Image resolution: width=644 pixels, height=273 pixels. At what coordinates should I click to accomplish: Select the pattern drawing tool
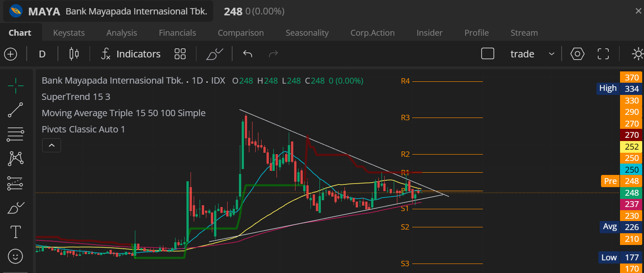16,159
